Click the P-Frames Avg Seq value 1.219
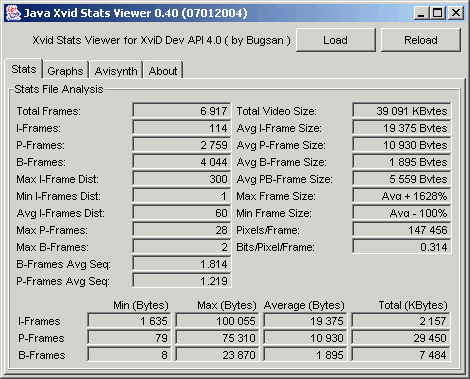Viewport: 470px width, 379px height. tap(182, 281)
